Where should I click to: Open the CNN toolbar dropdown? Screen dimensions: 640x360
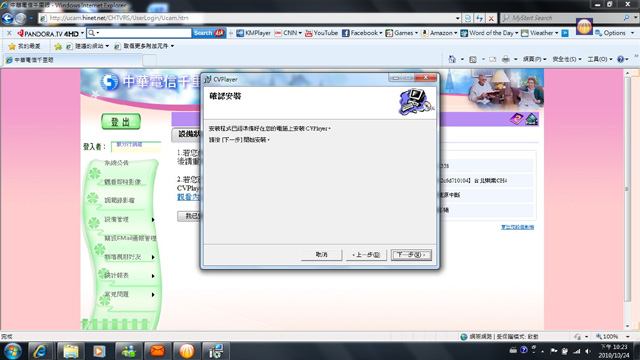[x=300, y=33]
